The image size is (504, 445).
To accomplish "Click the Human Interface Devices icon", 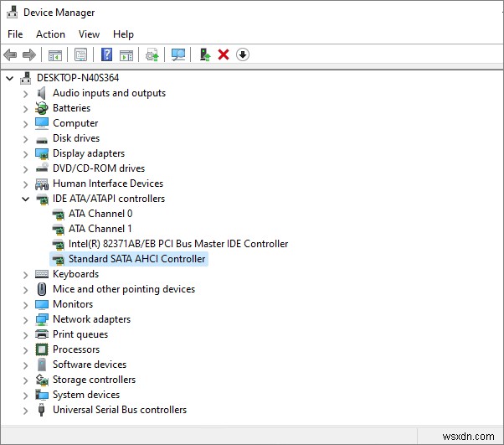I will pos(42,184).
